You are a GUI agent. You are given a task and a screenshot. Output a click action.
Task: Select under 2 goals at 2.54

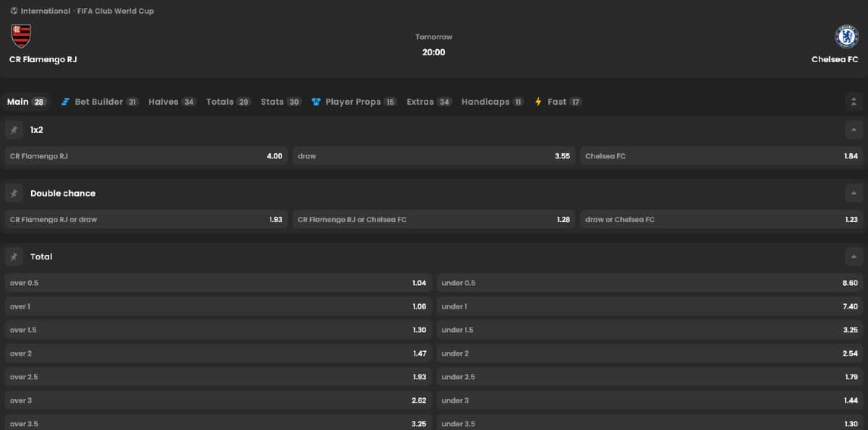[650, 353]
